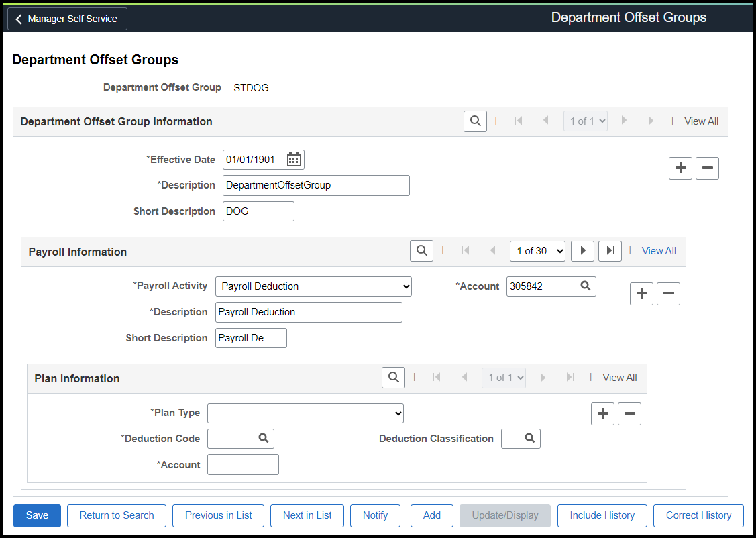Click the Payroll Deduction description field
This screenshot has width=756, height=538.
309,312
